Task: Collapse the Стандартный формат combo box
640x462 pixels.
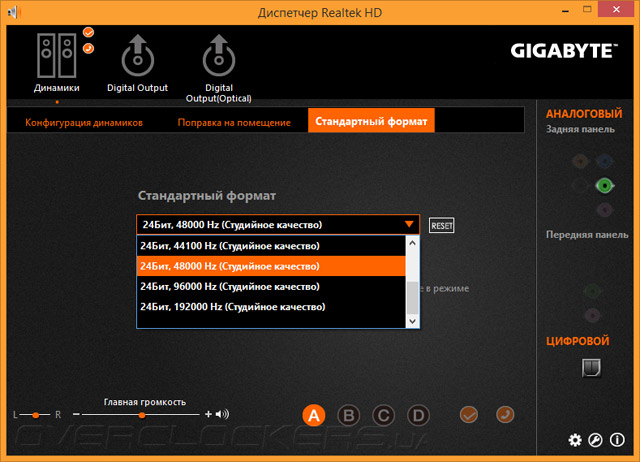Action: point(278,224)
